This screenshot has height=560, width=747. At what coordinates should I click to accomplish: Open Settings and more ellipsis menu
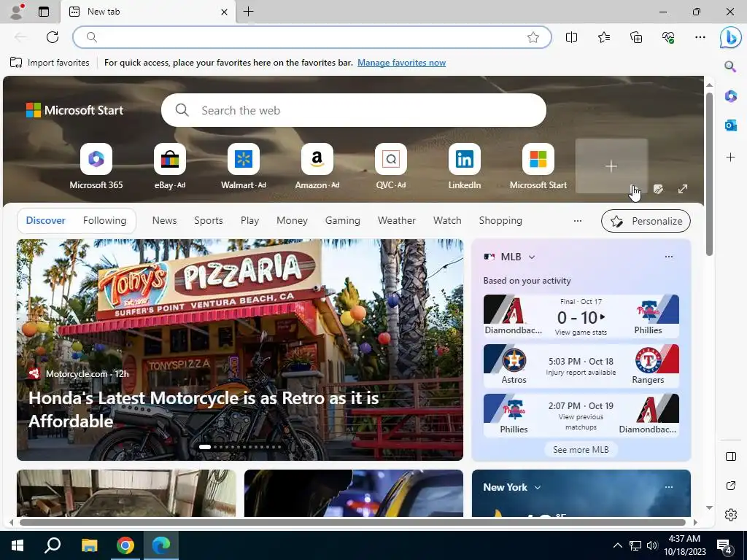coord(700,37)
